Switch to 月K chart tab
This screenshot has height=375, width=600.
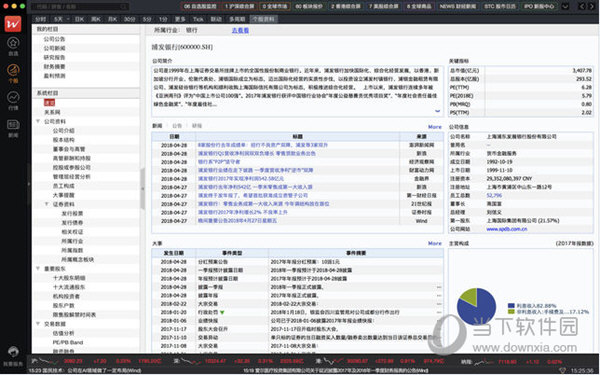pos(112,19)
